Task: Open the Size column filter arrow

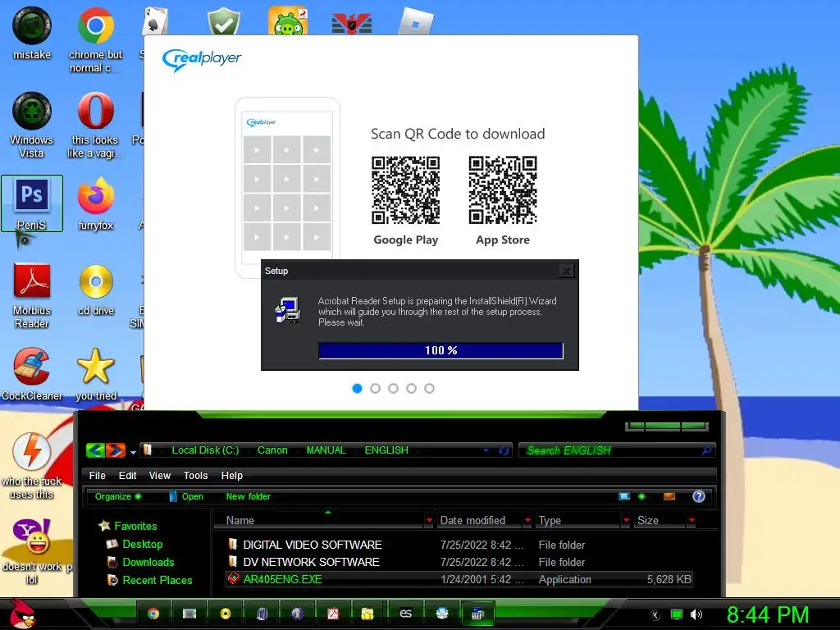Action: pos(692,520)
